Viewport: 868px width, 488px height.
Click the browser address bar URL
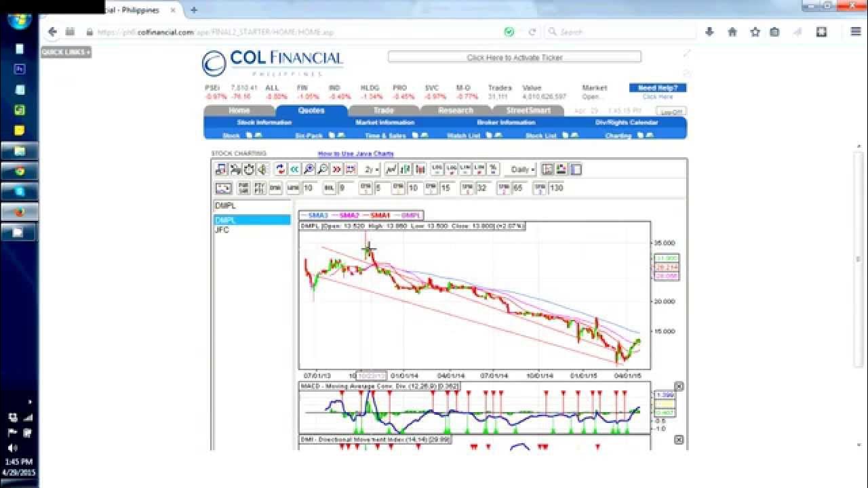(x=216, y=32)
